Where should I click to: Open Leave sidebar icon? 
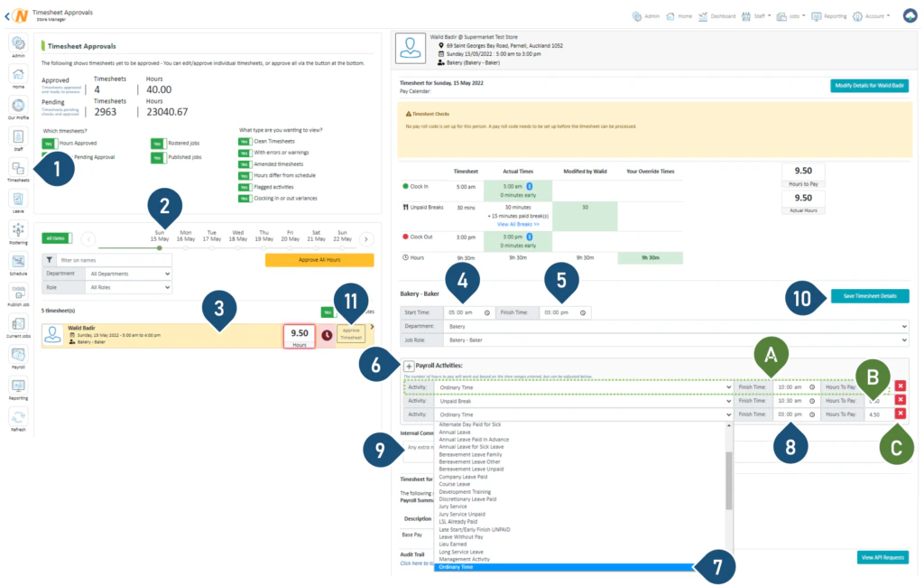[18, 200]
